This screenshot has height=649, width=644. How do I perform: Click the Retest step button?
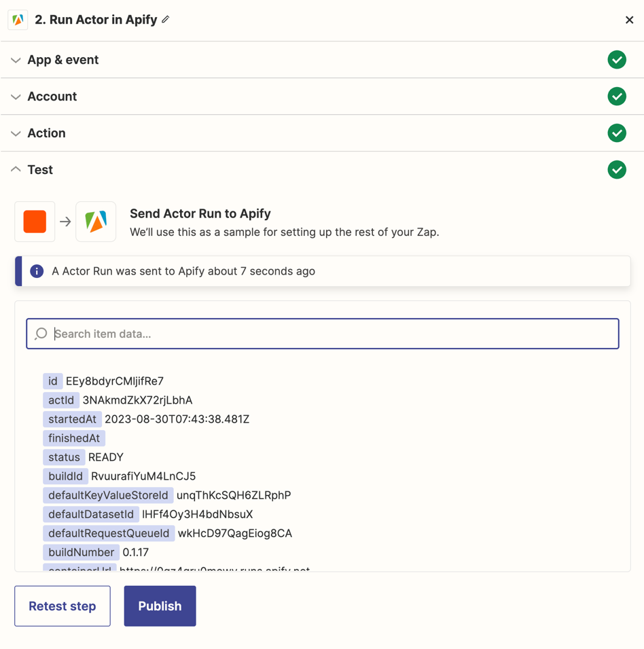pyautogui.click(x=62, y=606)
